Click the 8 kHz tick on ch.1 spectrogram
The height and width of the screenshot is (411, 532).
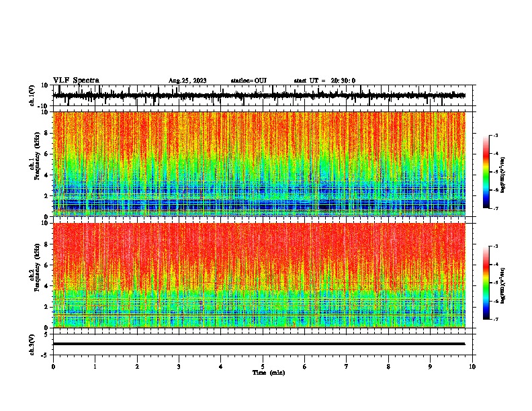[47, 133]
